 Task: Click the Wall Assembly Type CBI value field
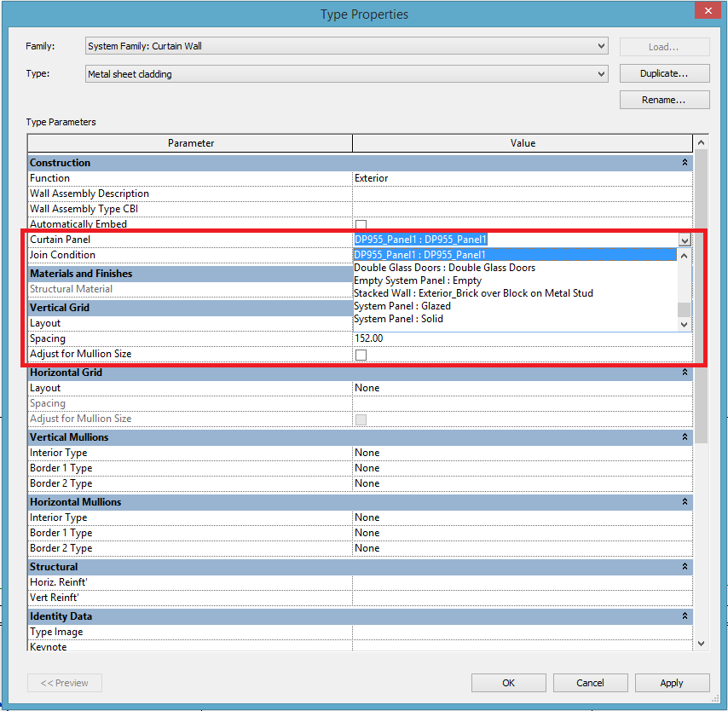[x=523, y=209]
